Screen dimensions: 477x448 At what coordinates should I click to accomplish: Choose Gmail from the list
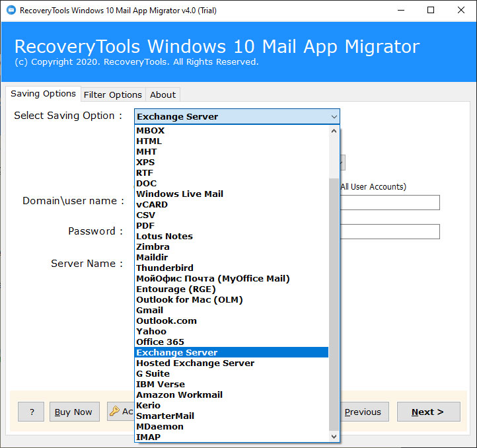231,310
